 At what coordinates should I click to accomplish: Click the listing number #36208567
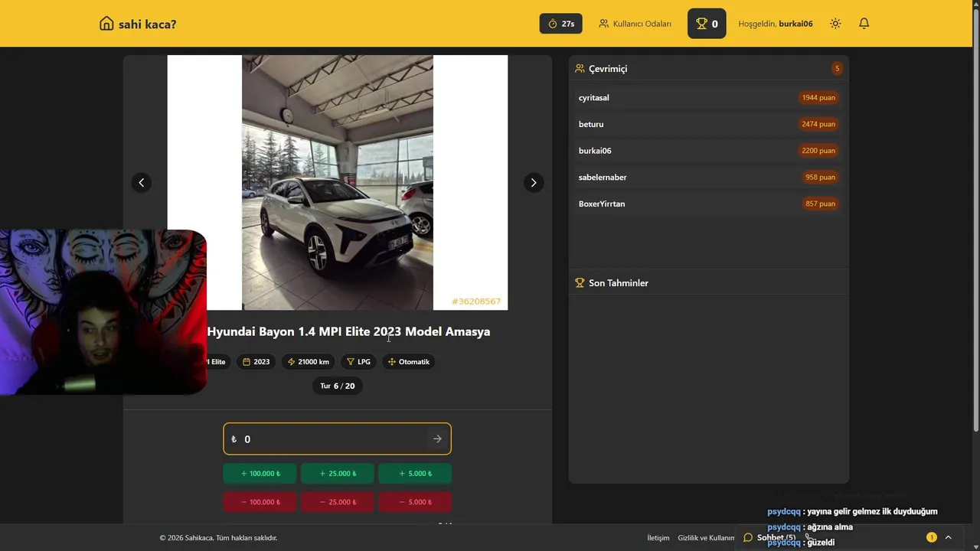click(476, 302)
